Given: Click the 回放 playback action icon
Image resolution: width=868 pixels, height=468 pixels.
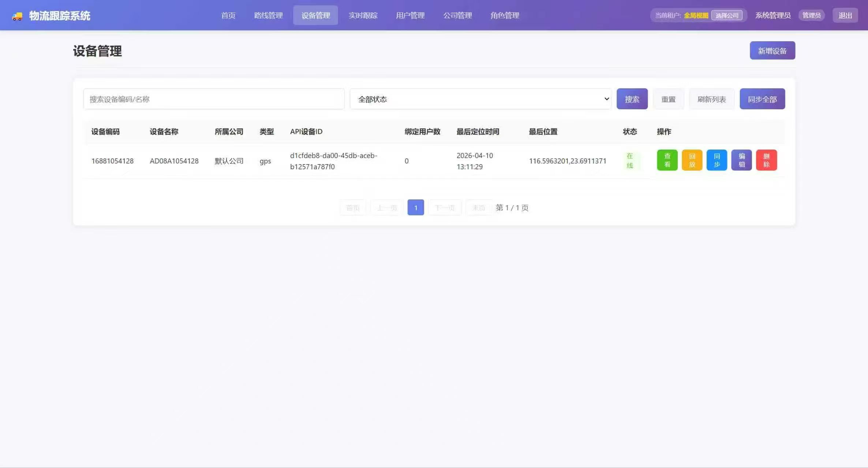Looking at the screenshot, I should pos(692,160).
